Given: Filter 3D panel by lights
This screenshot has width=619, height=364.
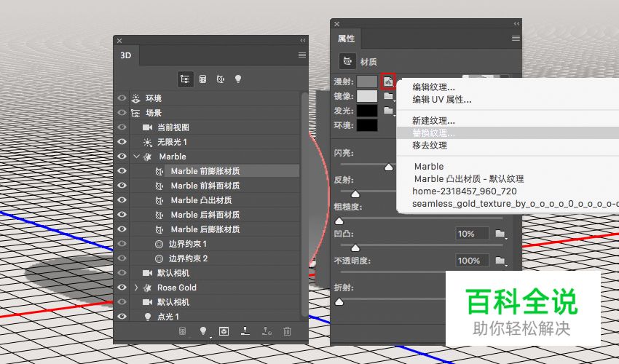Looking at the screenshot, I should 237,79.
